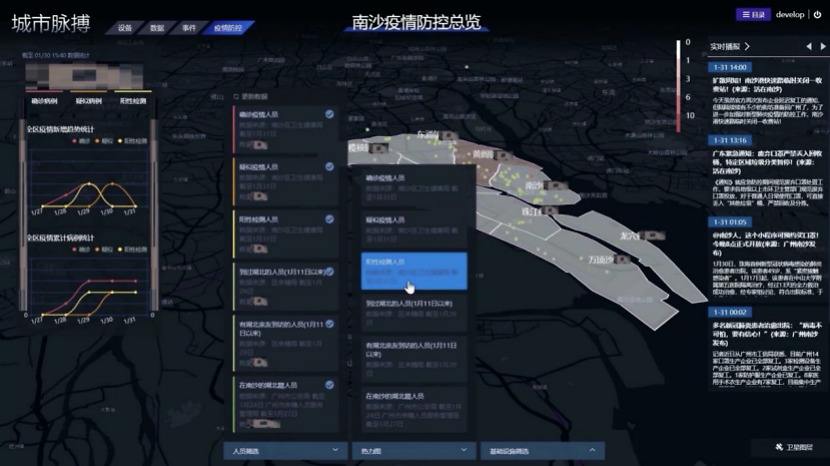Click the 卫星图层 satellite layer button

coord(796,447)
